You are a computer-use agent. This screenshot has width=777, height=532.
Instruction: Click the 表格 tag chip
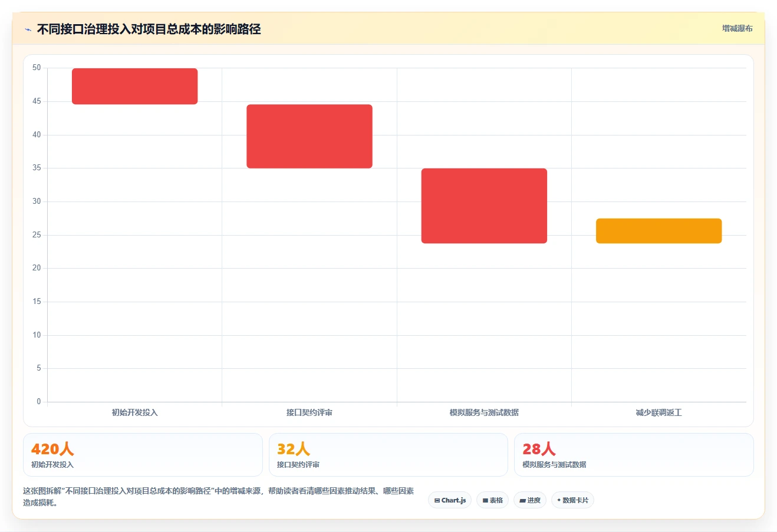tap(492, 500)
